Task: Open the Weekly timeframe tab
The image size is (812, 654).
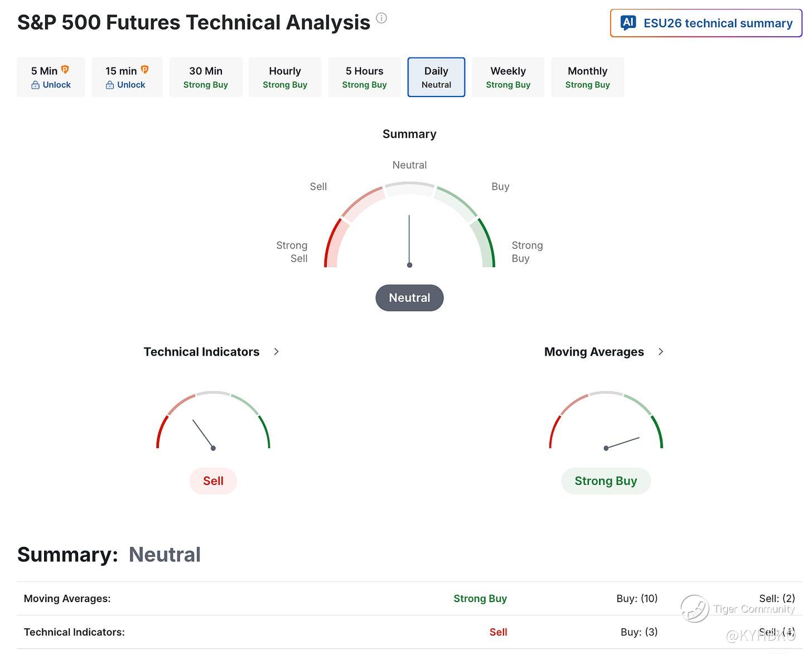Action: pyautogui.click(x=508, y=77)
